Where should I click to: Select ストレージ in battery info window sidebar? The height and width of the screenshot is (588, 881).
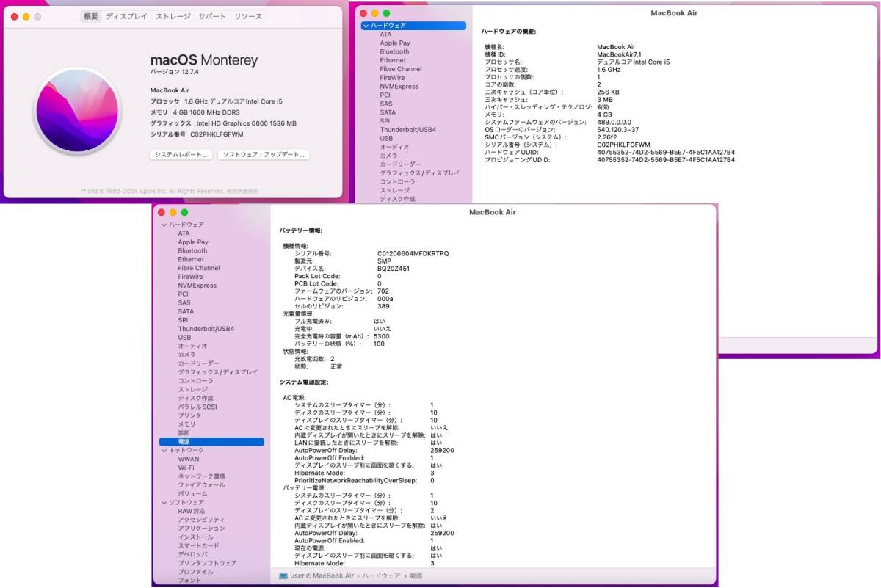click(x=192, y=389)
